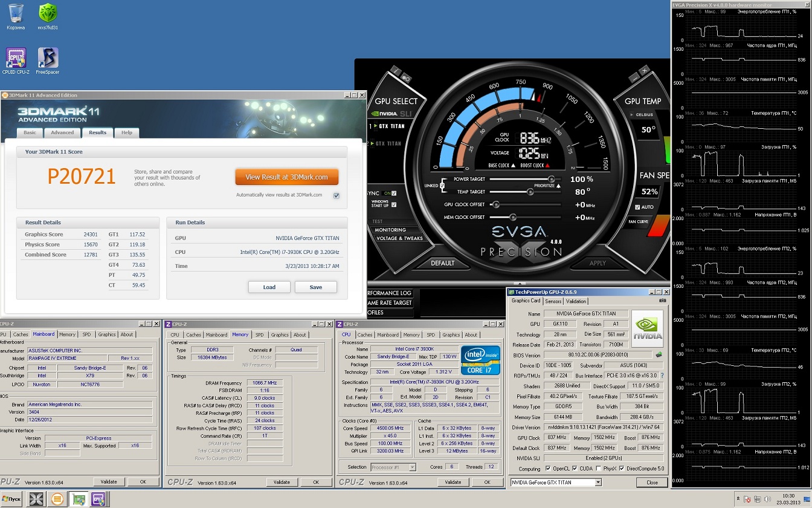Toggle PhysX checkbox in GPU-Z
The image size is (812, 508).
pos(598,469)
